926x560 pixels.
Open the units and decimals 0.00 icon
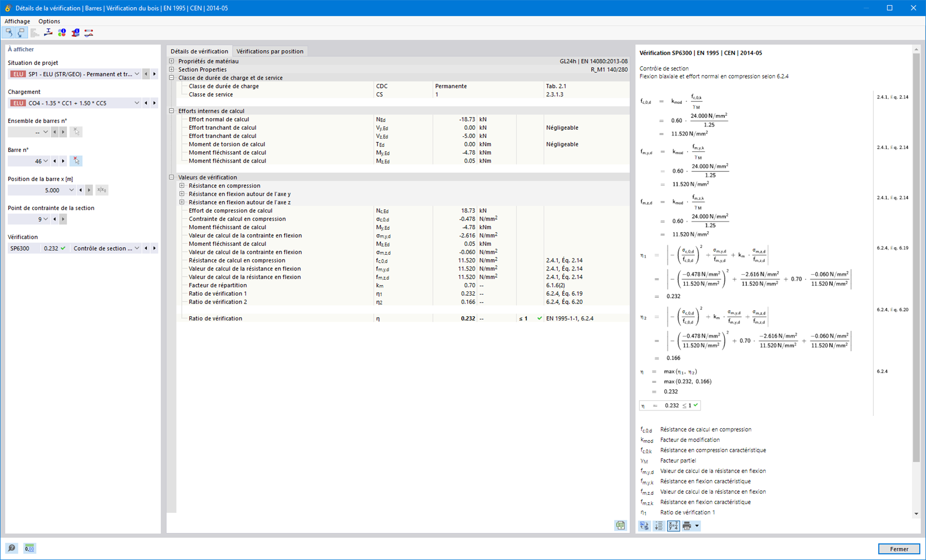(29, 548)
